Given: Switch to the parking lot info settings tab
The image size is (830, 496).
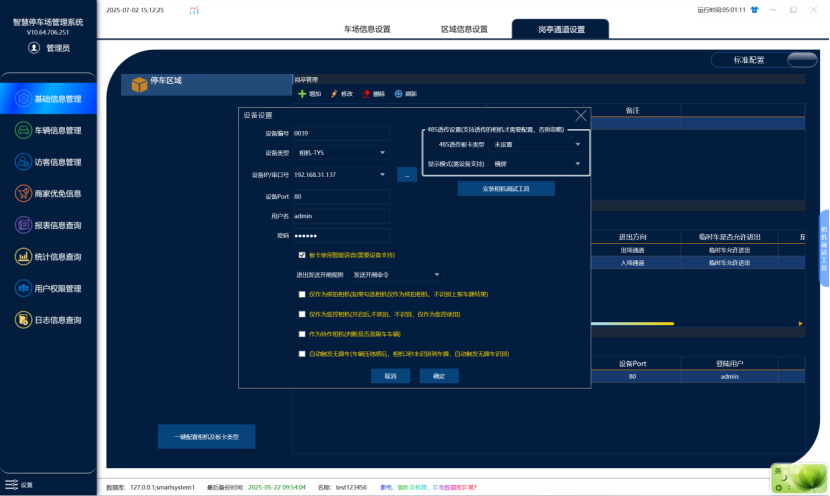Looking at the screenshot, I should pos(367,29).
